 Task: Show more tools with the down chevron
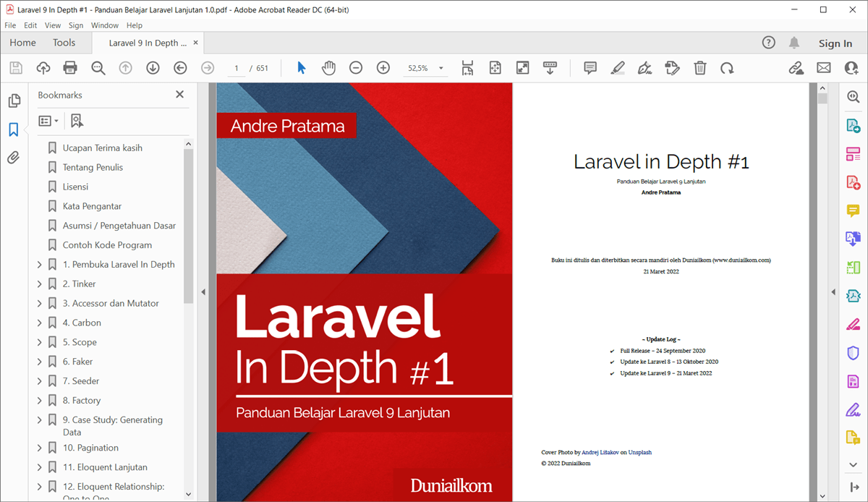tap(853, 464)
